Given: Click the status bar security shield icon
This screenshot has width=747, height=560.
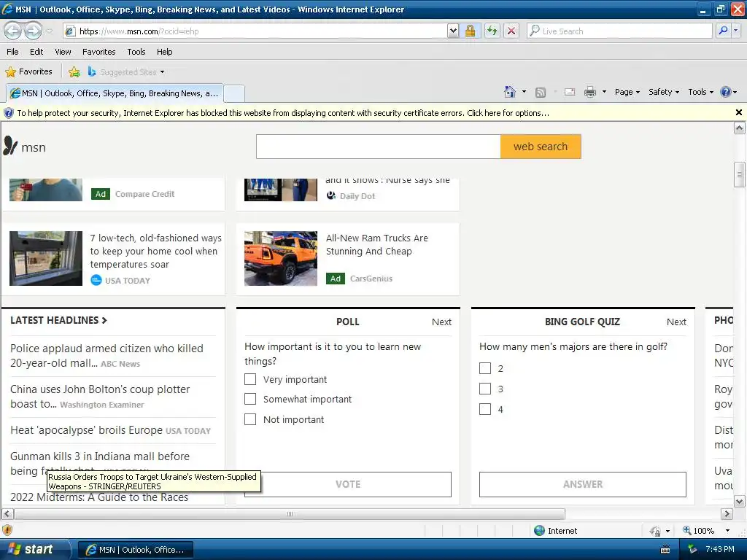Looking at the screenshot, I should [x=7, y=530].
